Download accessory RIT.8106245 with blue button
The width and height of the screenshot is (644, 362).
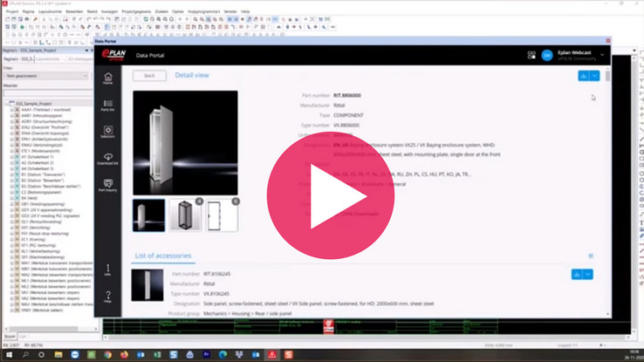point(577,274)
